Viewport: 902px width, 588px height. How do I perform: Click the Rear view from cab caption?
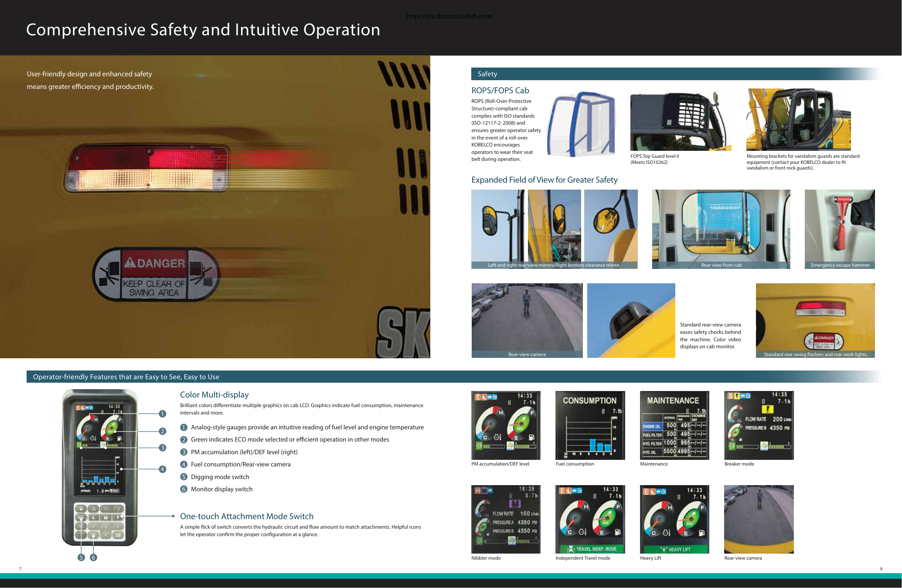point(721,265)
